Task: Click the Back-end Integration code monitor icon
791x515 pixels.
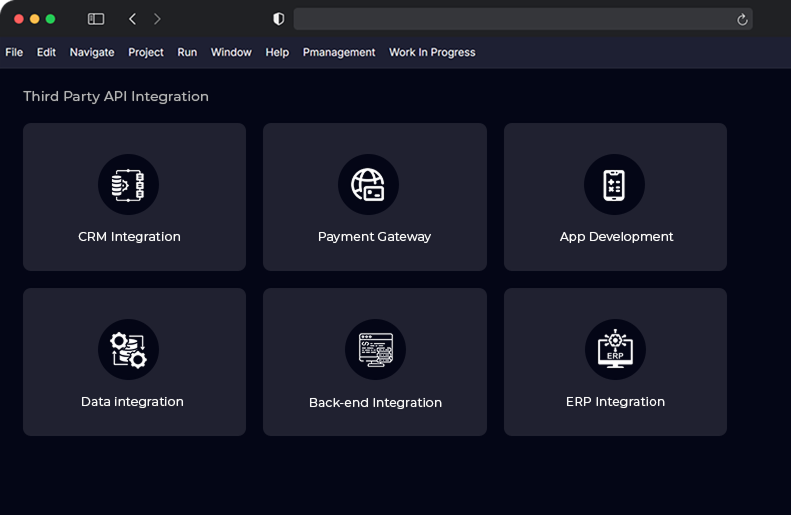Action: coord(375,350)
